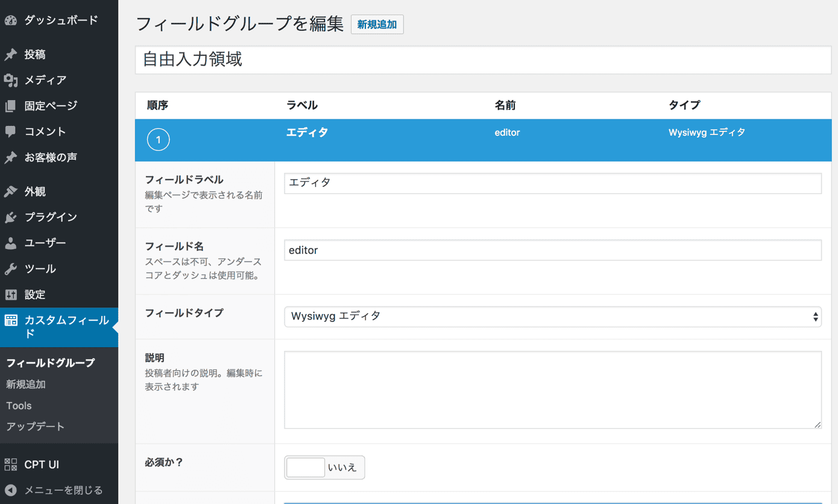The width and height of the screenshot is (838, 504).
Task: Click the field order number 1 circle
Action: [159, 140]
